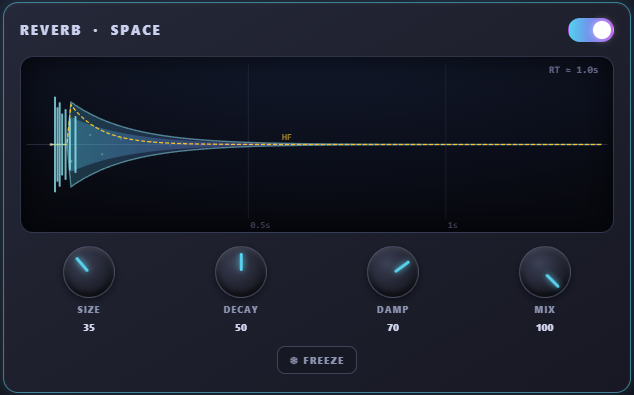The image size is (634, 395).
Task: Click the RT = 1.0s readout
Action: pyautogui.click(x=573, y=70)
